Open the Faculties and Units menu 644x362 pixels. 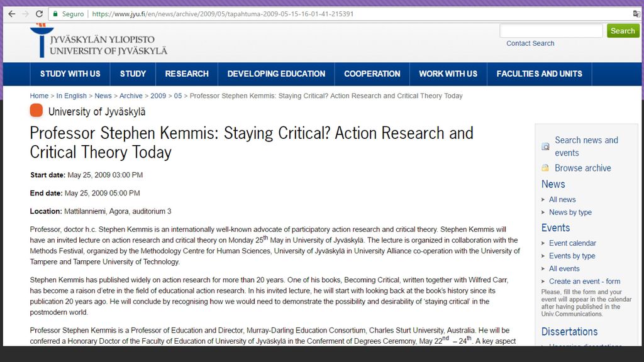pos(539,74)
